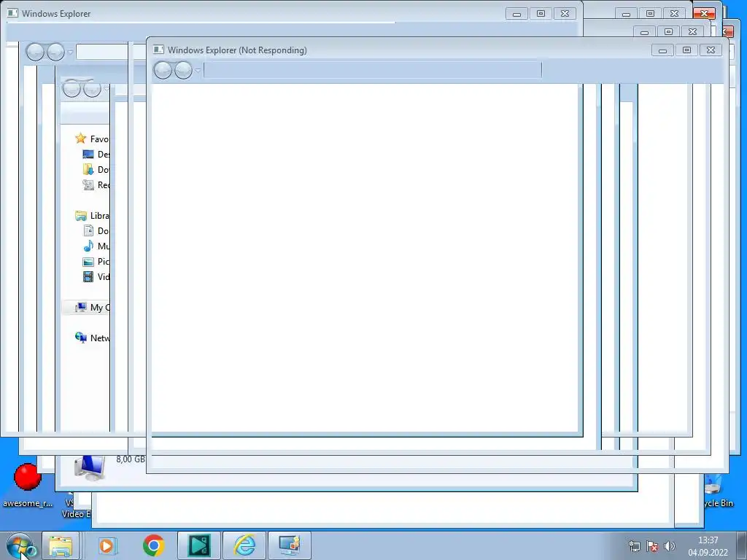Select Favorites in the navigation pane
Screen dimensions: 747x560
coord(92,139)
